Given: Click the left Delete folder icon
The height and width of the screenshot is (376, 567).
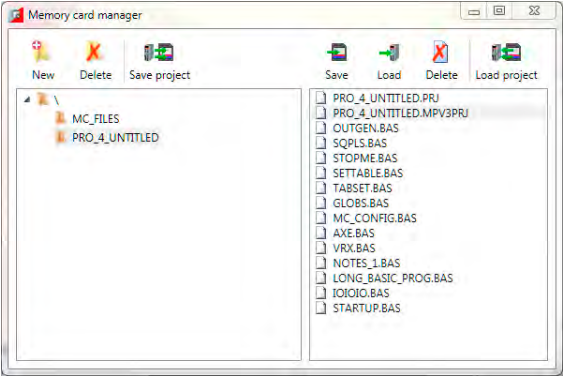Looking at the screenshot, I should (94, 52).
